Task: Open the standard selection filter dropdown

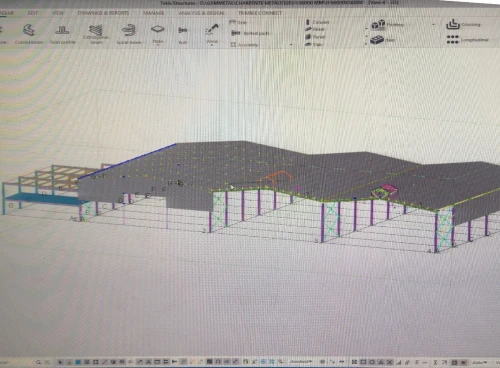Action: click(x=301, y=362)
